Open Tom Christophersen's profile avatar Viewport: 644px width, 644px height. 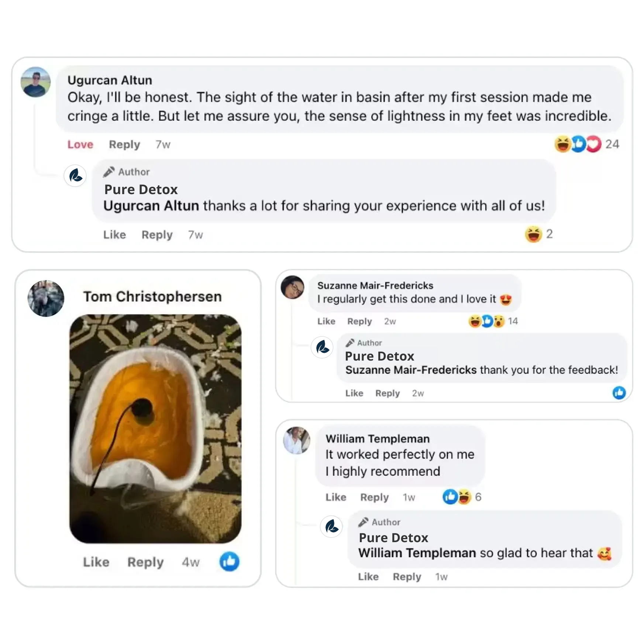tap(46, 298)
